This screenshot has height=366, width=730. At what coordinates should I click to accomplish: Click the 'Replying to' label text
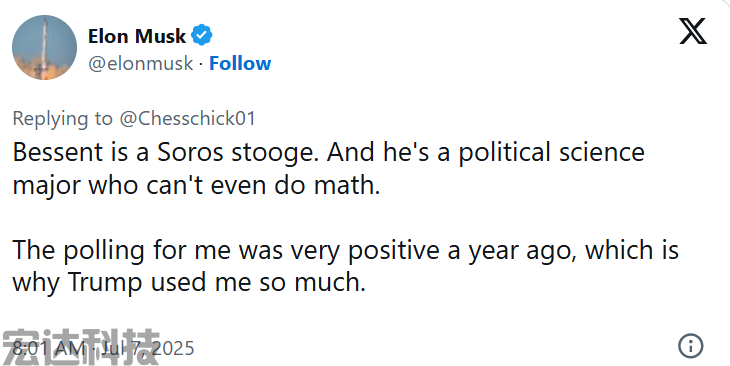[x=62, y=119]
